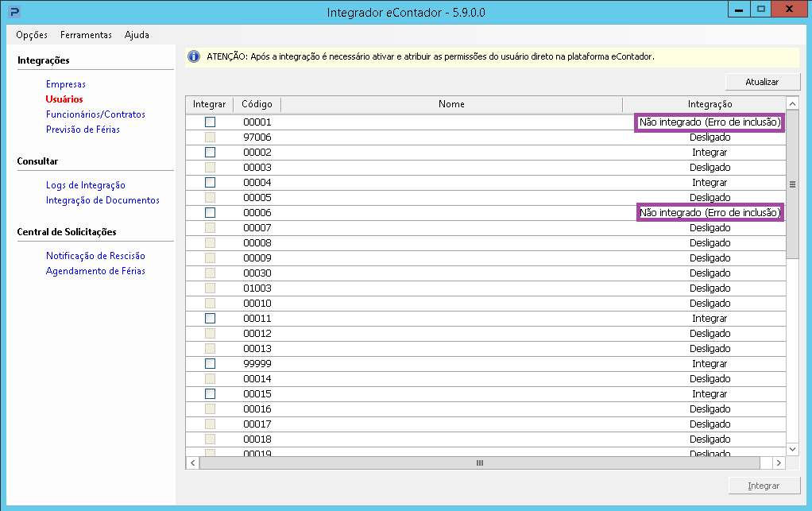Check the Integrar box for code 00002
The image size is (812, 511).
pyautogui.click(x=211, y=153)
